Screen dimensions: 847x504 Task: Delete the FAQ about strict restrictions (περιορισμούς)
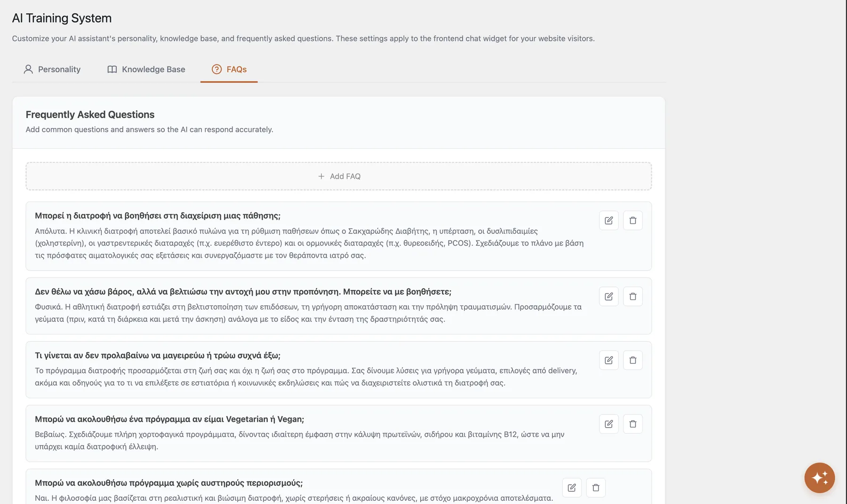[x=596, y=488]
